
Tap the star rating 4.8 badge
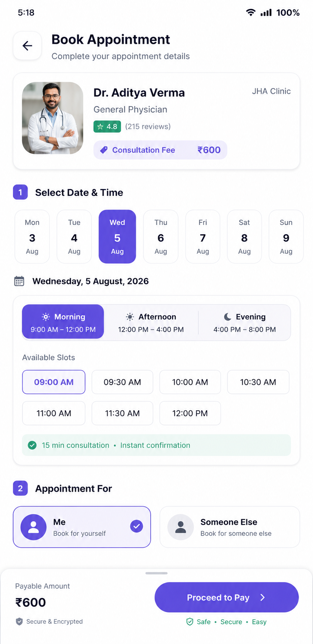coord(107,126)
